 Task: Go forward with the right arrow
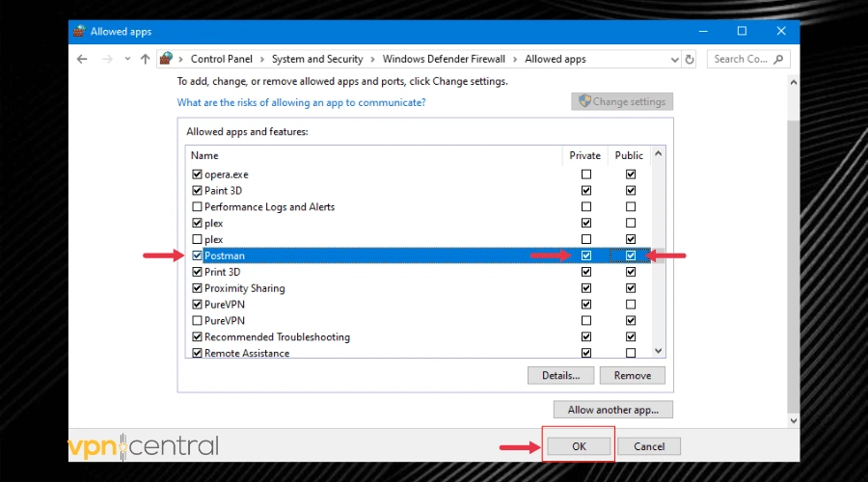point(107,59)
